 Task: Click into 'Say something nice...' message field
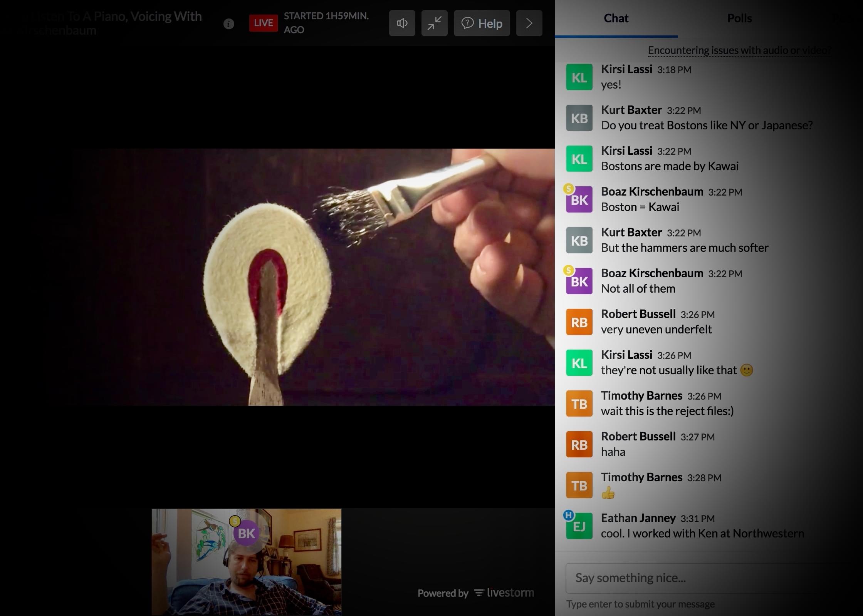click(693, 578)
